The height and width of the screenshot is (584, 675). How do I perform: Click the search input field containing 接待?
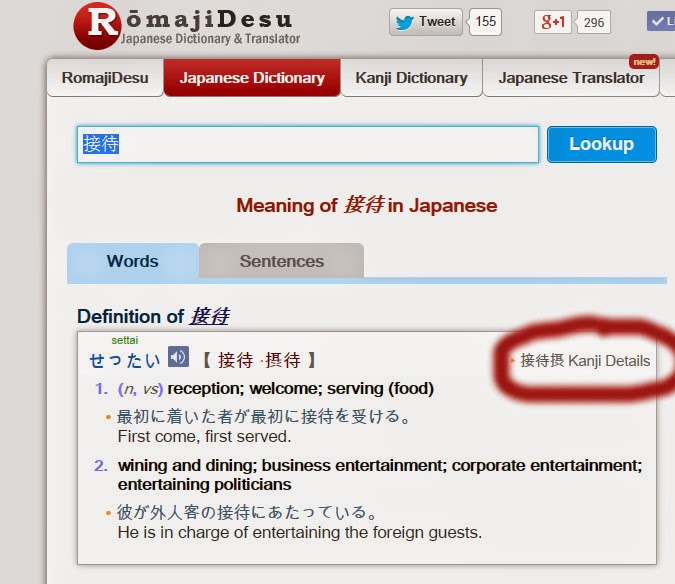tap(307, 144)
